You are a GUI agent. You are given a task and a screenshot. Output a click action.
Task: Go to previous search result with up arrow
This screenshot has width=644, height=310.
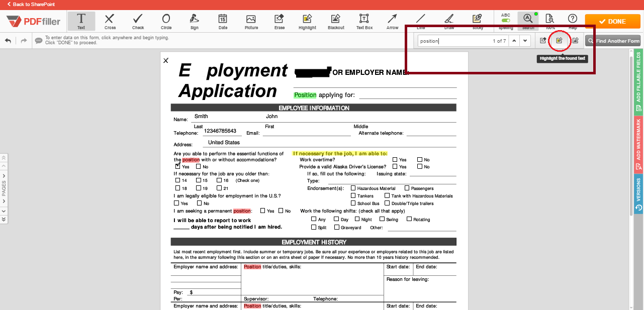[514, 40]
